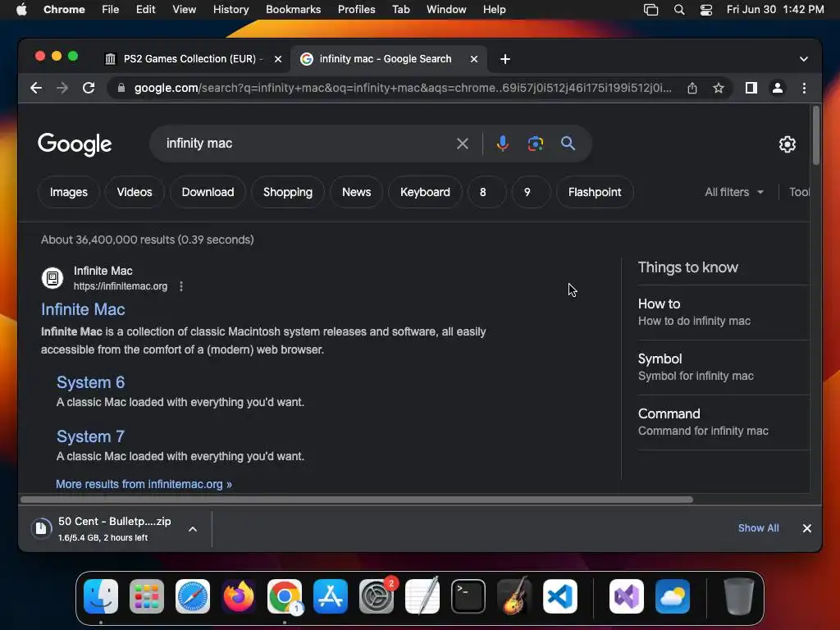Open the History menu
840x630 pixels.
(231, 10)
